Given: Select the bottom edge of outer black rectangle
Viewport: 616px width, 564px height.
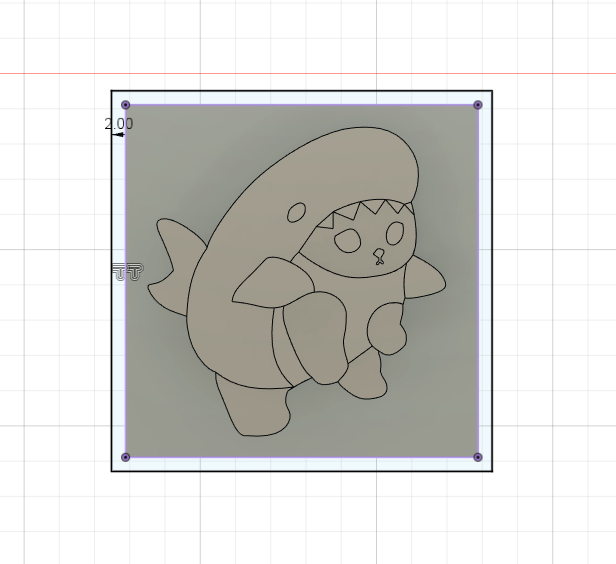Looking at the screenshot, I should pyautogui.click(x=302, y=471).
